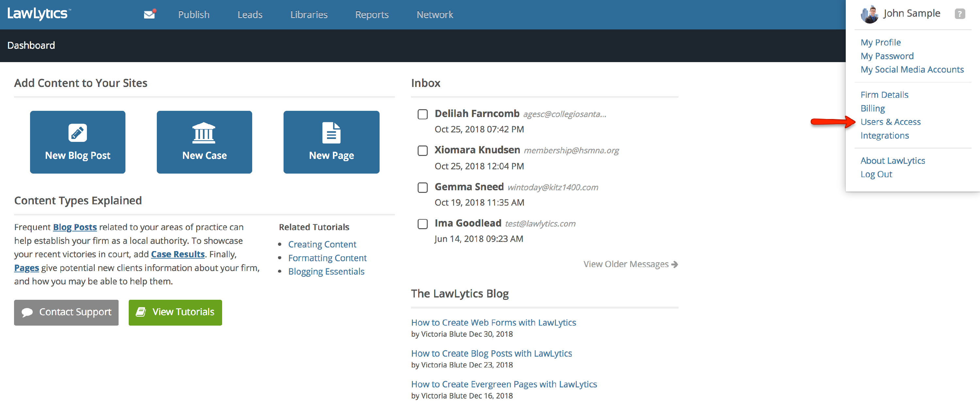Click the LawLytics logo
This screenshot has width=980, height=407.
[x=39, y=14]
